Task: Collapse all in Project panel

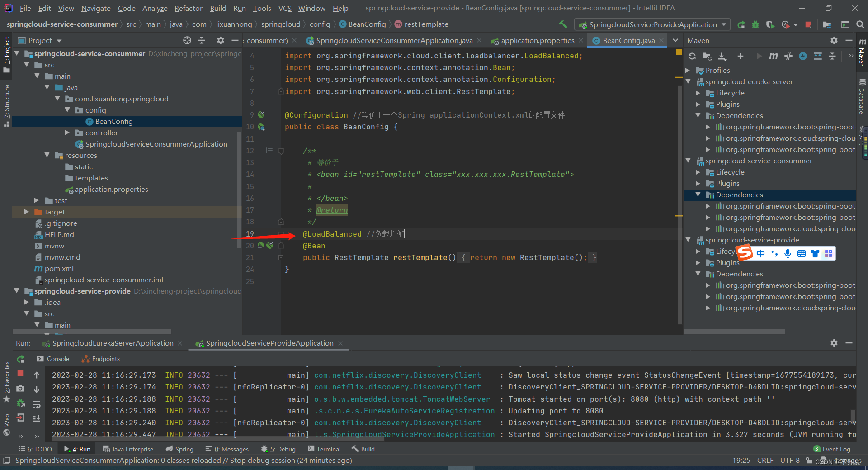Action: click(202, 40)
